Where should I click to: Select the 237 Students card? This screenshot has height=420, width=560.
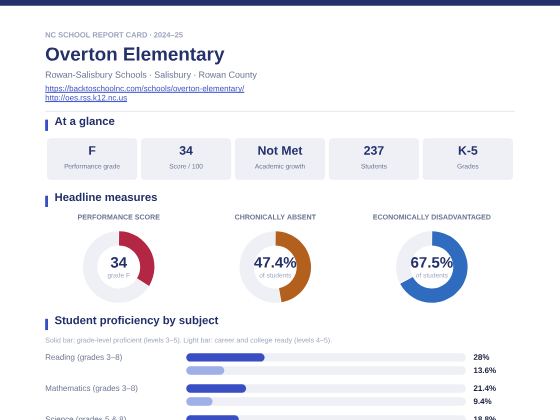click(374, 159)
